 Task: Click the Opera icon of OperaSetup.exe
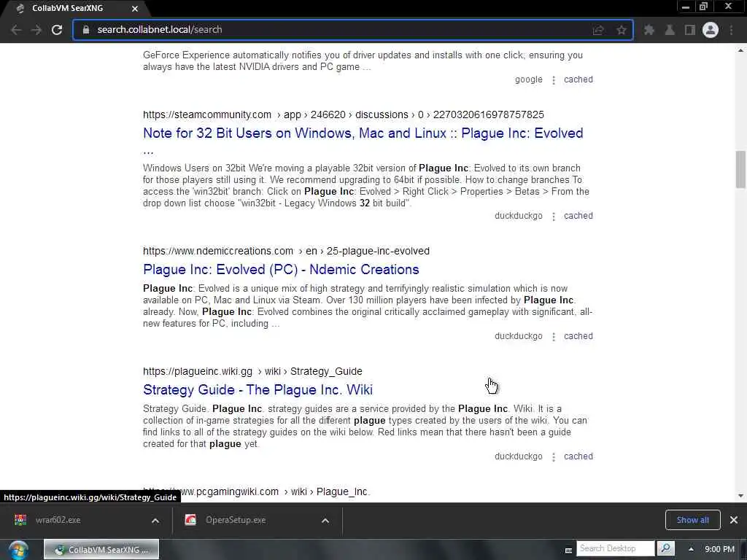(190, 520)
